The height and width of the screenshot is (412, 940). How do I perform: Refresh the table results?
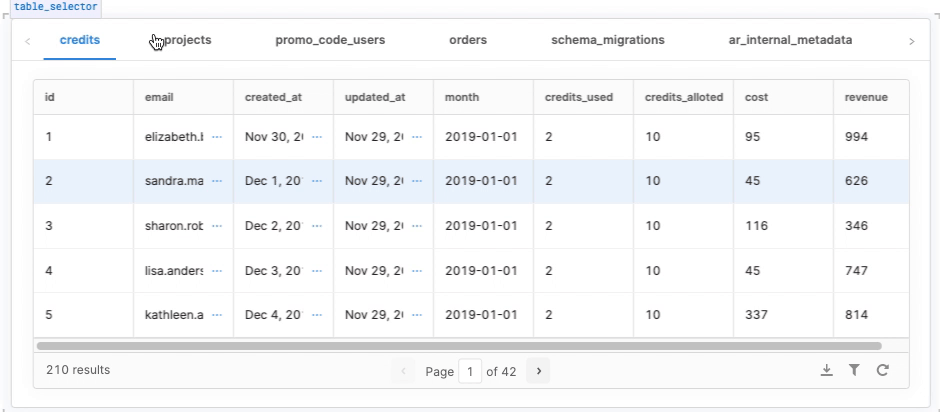[882, 371]
